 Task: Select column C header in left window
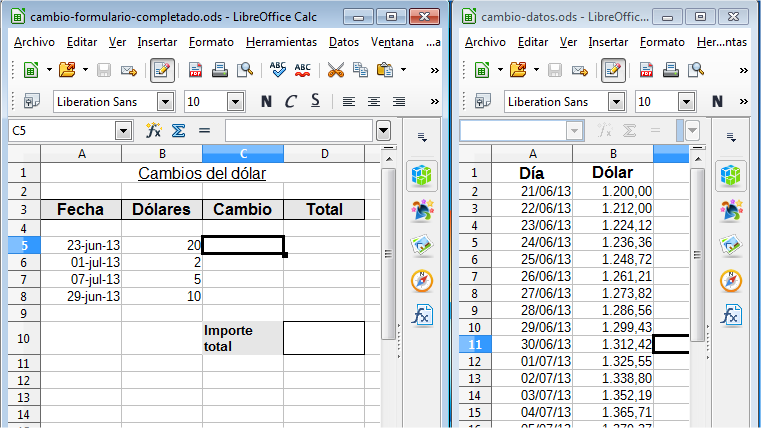point(243,154)
